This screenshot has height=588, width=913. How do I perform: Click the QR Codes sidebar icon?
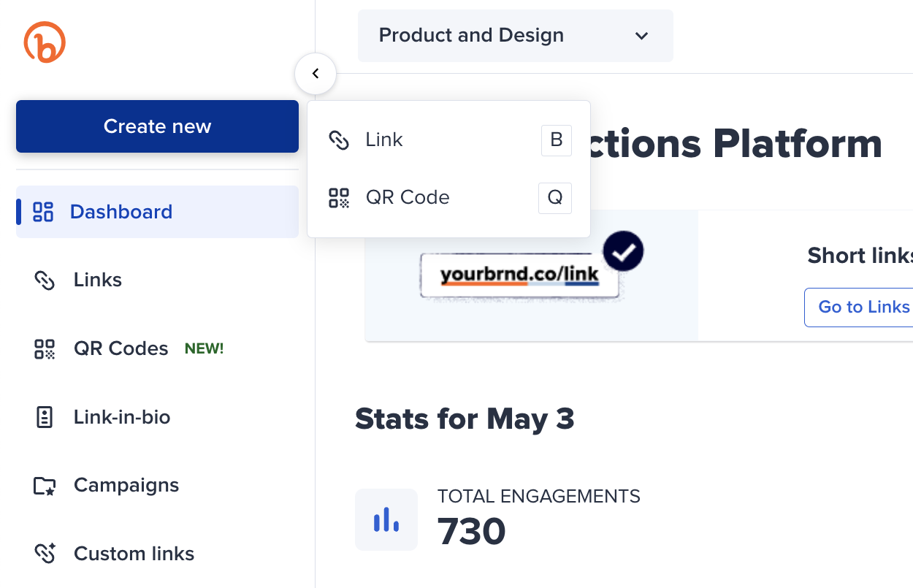pos(45,349)
